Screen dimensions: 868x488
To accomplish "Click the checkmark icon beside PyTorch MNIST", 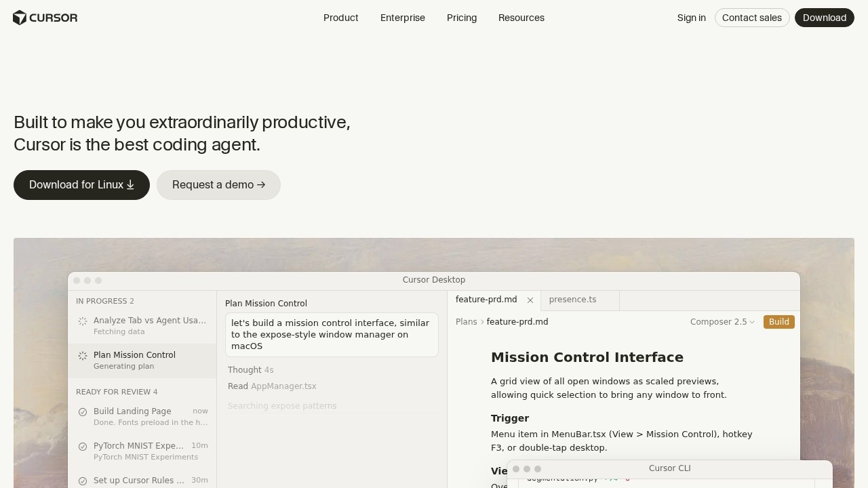I will 83,447.
